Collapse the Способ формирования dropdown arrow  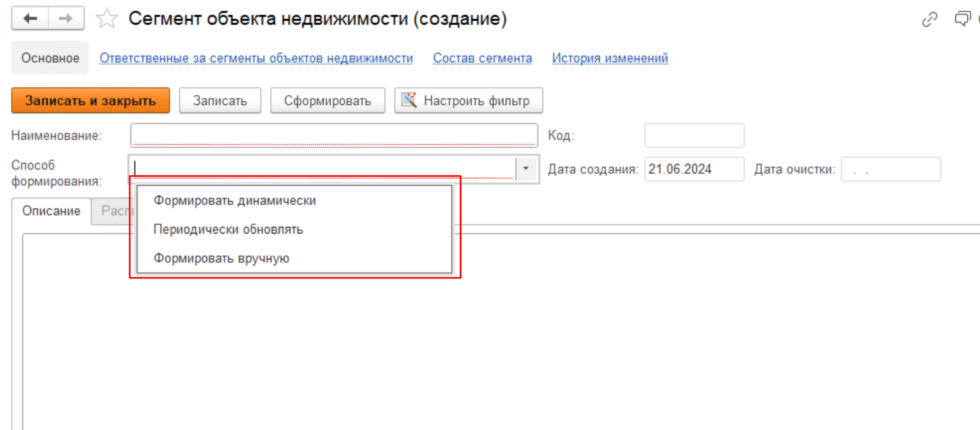(526, 169)
